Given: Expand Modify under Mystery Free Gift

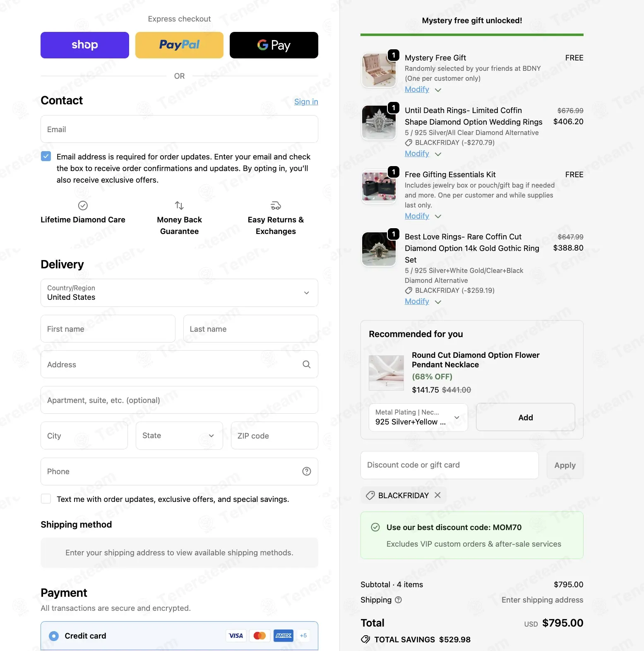Looking at the screenshot, I should pyautogui.click(x=423, y=89).
